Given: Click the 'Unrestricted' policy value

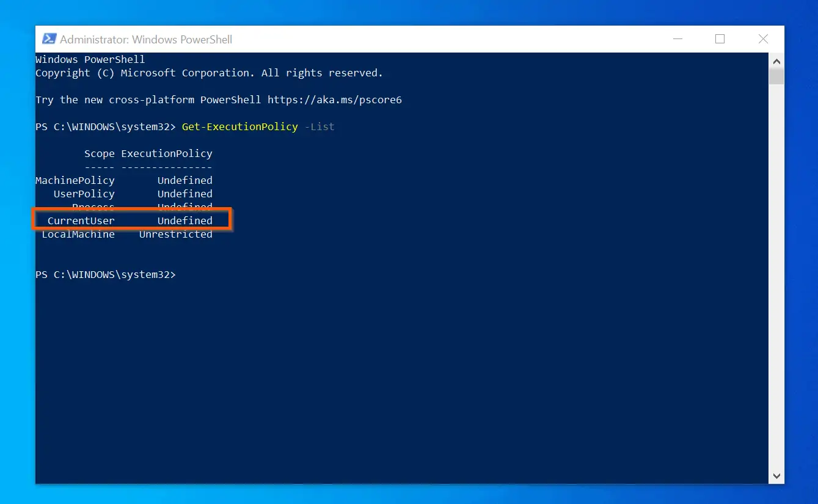Looking at the screenshot, I should (x=176, y=234).
